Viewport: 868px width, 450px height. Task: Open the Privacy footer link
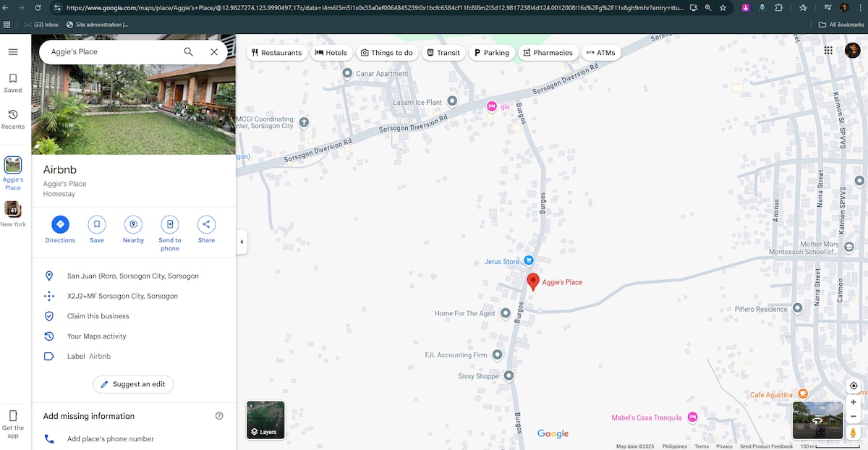click(x=724, y=446)
